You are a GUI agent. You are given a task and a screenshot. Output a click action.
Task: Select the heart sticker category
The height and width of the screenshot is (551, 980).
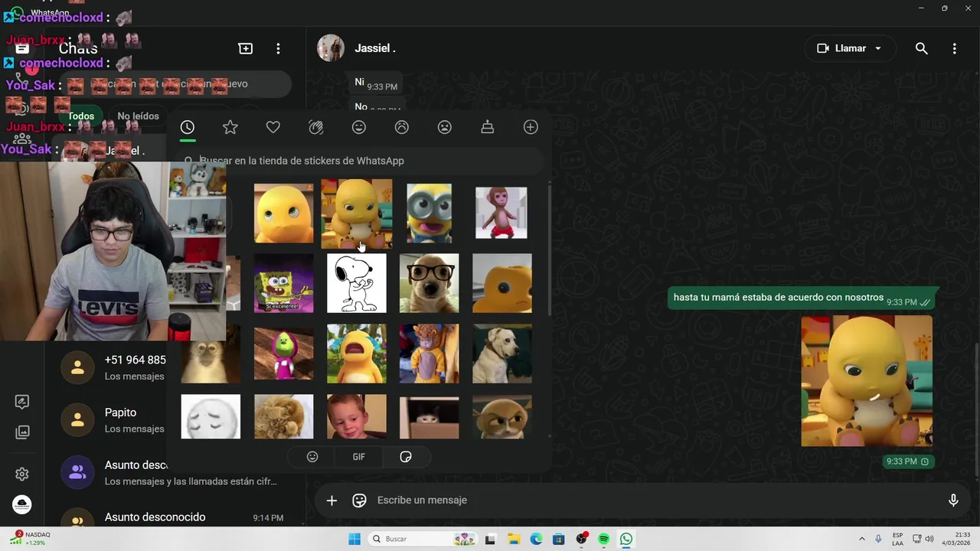coord(273,127)
